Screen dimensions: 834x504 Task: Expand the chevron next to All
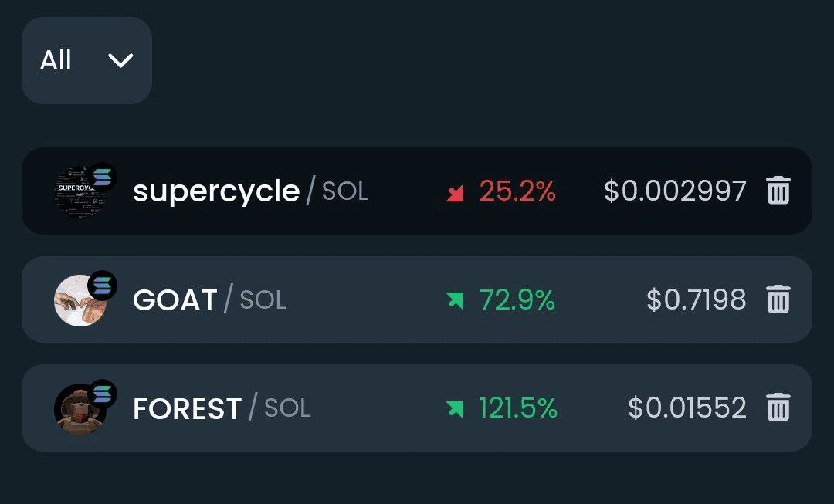tap(120, 60)
